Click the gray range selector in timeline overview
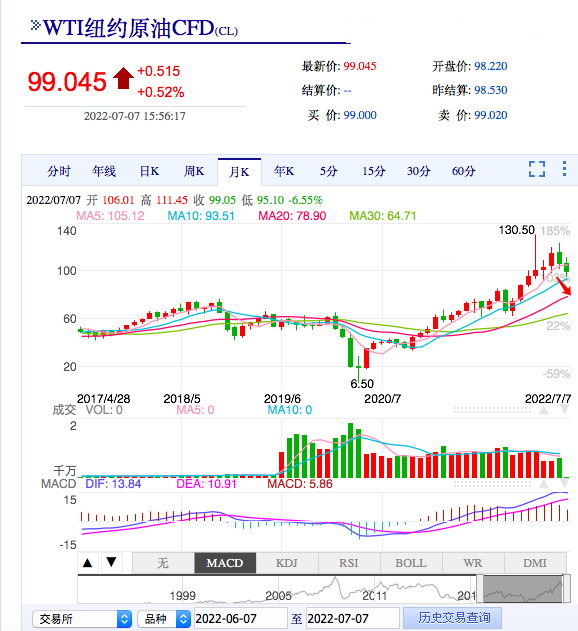 click(523, 588)
